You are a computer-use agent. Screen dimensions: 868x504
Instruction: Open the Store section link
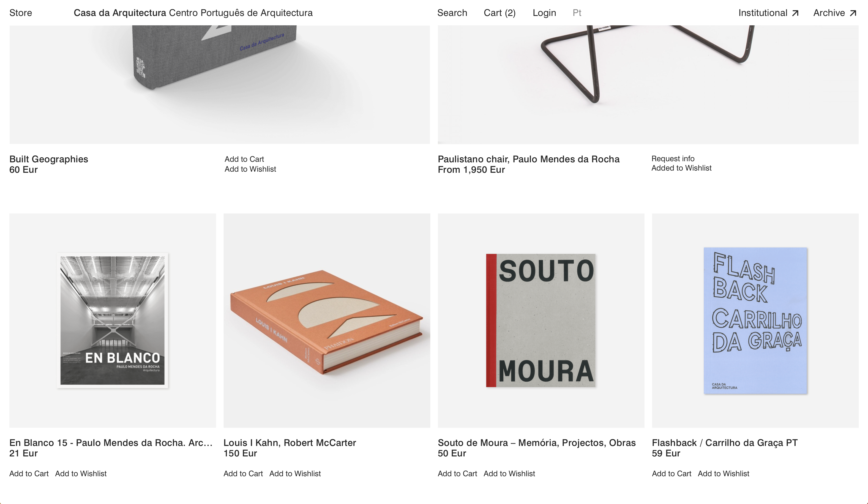[x=21, y=13]
